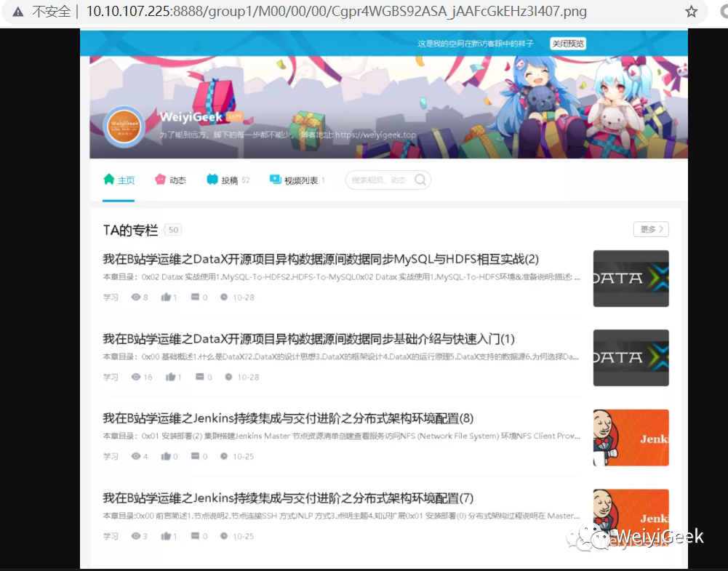The width and height of the screenshot is (728, 571).
Task: Open the DataX thumbnail of article (1)
Action: 631,358
